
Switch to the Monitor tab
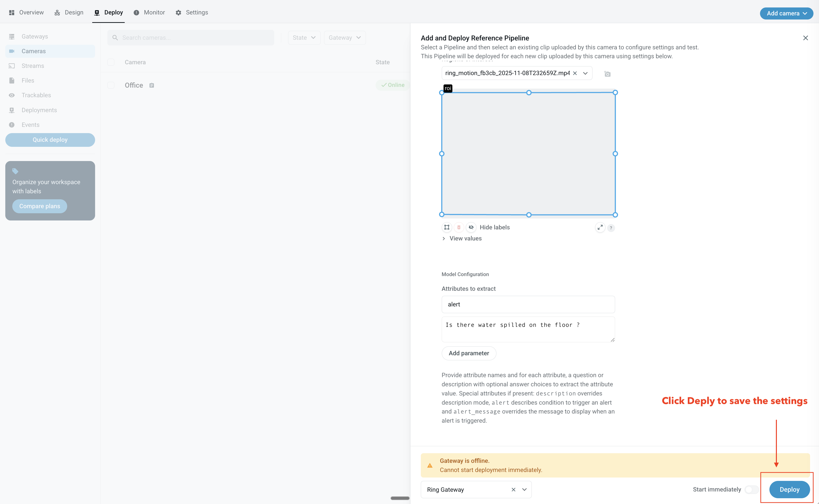point(149,12)
